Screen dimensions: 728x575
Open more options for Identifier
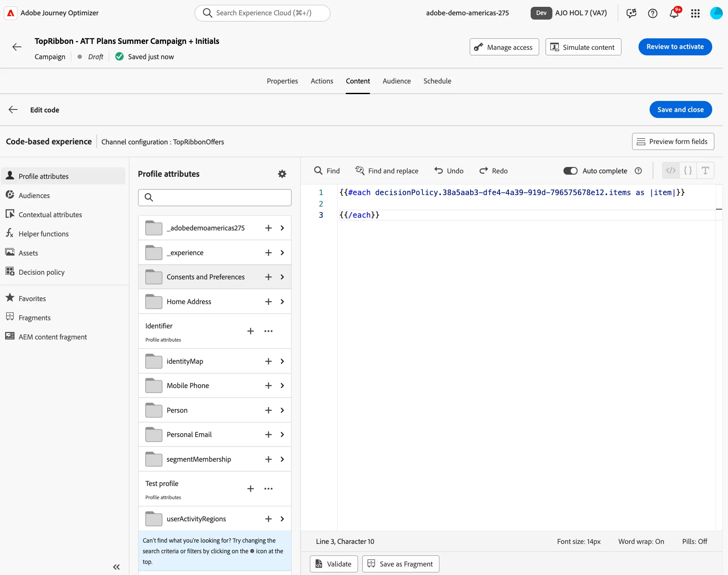click(x=268, y=331)
